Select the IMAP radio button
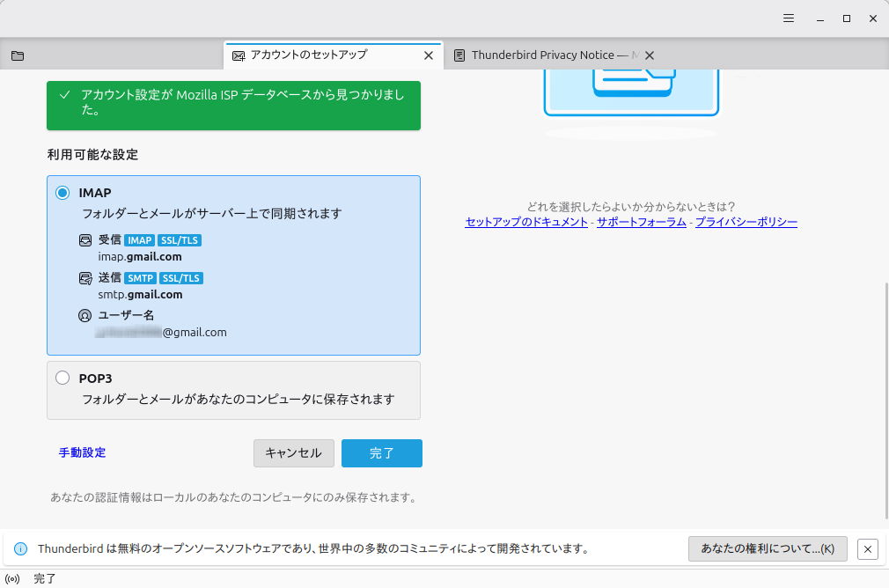 click(x=62, y=193)
